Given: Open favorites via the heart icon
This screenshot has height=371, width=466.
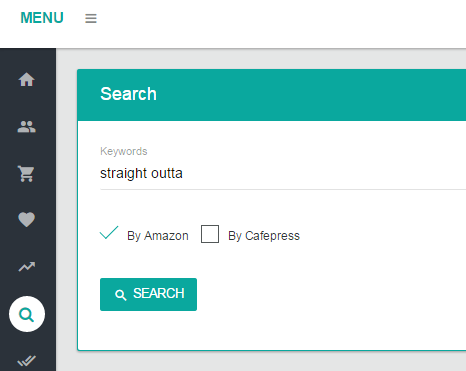Looking at the screenshot, I should coord(27,220).
